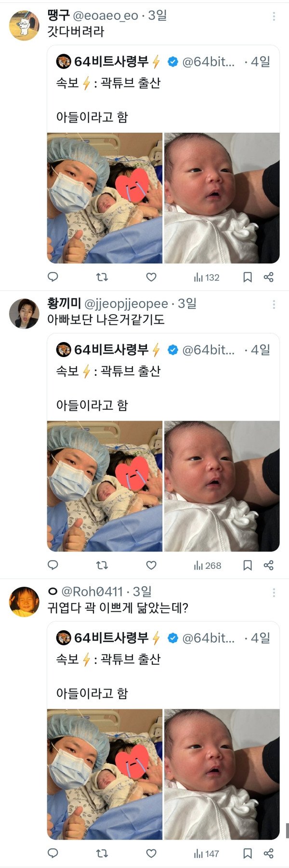Reply to 황끼미's tweet

(53, 565)
